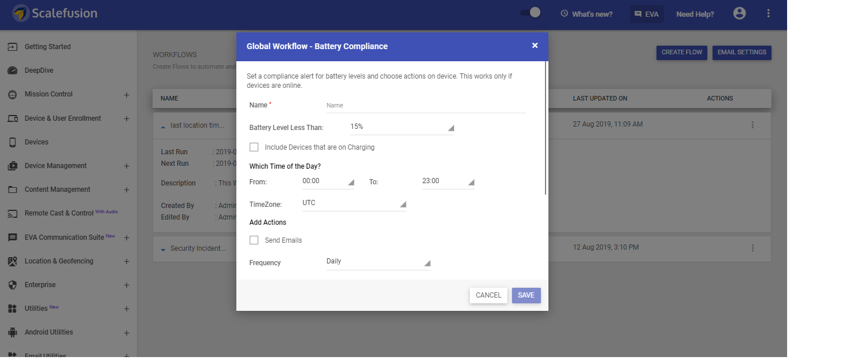The width and height of the screenshot is (868, 364).
Task: Toggle the switch in the top header
Action: [531, 13]
